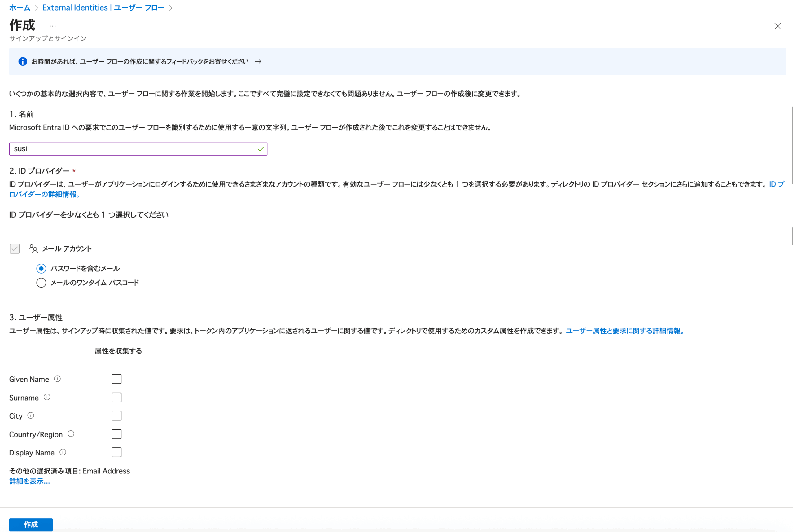Select パスワードを含むメール radio option
The image size is (793, 532).
(x=42, y=269)
